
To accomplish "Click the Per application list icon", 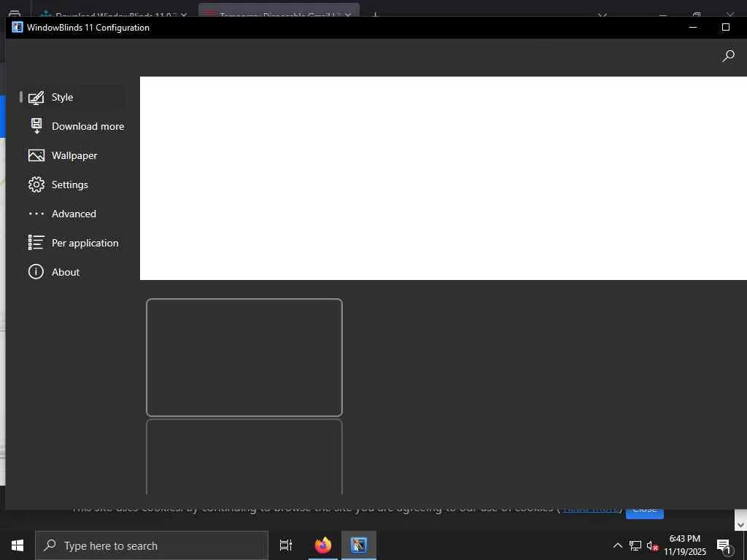I will [x=36, y=242].
